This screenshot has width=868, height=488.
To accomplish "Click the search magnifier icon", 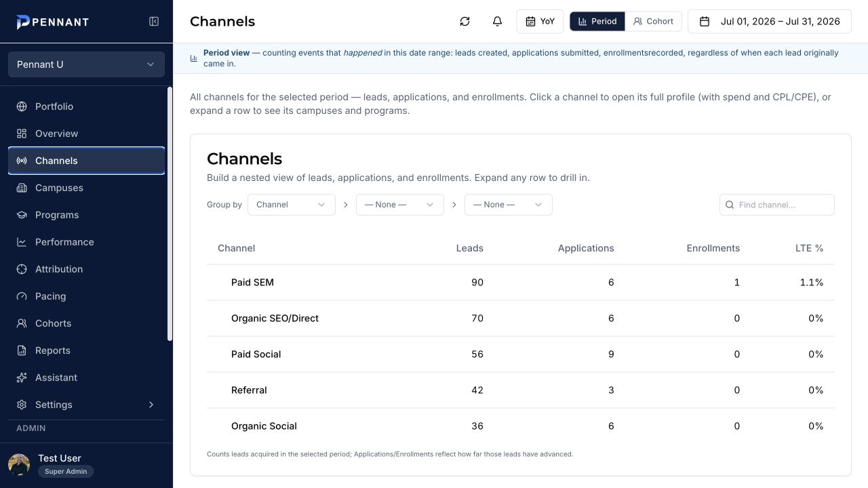I will click(x=730, y=205).
